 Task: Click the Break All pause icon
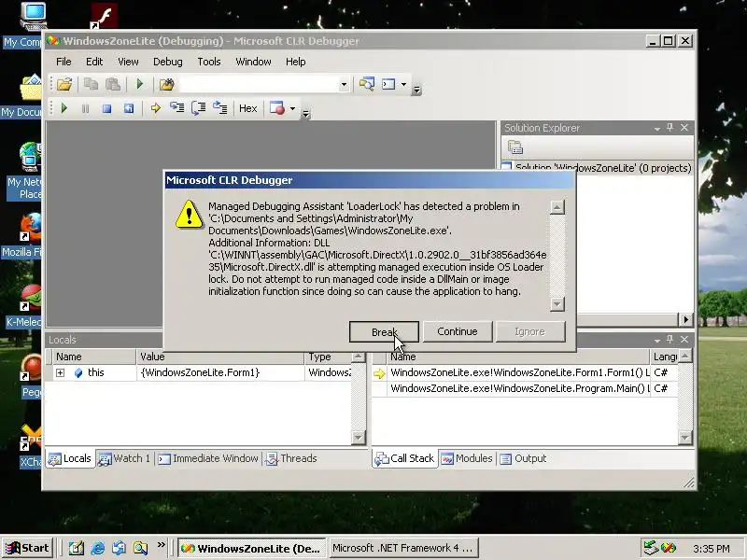(85, 108)
